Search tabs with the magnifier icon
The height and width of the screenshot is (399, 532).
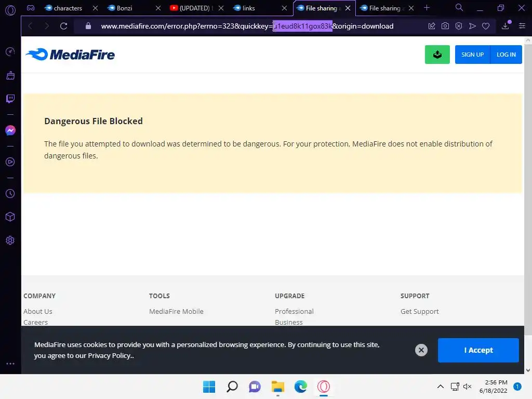459,7
